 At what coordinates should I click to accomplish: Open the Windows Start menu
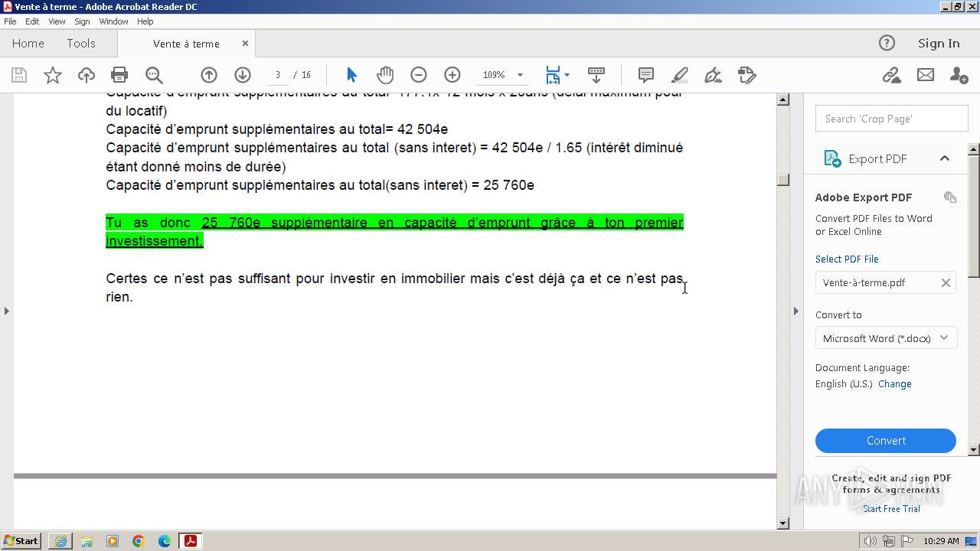pos(21,541)
